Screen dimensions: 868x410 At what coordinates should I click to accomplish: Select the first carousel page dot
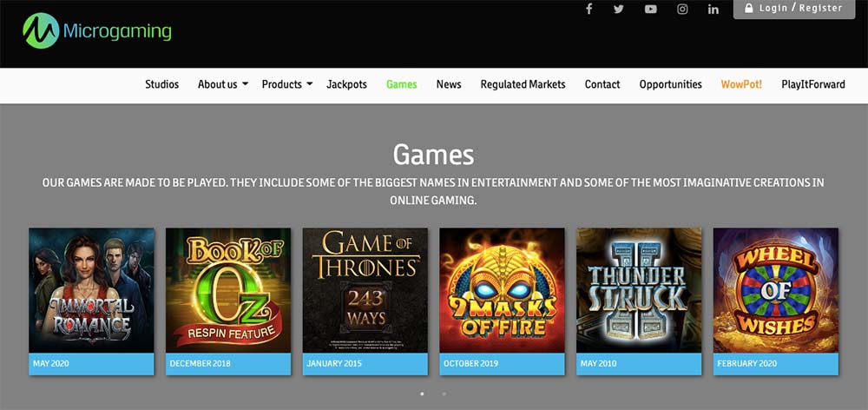[x=423, y=394]
